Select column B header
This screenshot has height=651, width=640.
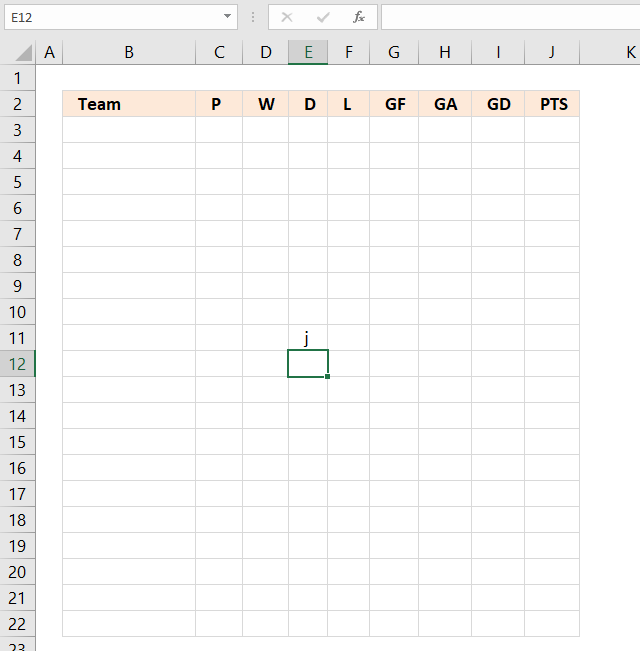pyautogui.click(x=129, y=52)
